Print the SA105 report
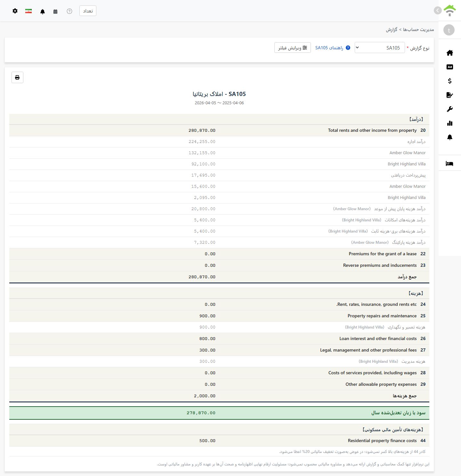This screenshot has height=476, width=461. (17, 77)
